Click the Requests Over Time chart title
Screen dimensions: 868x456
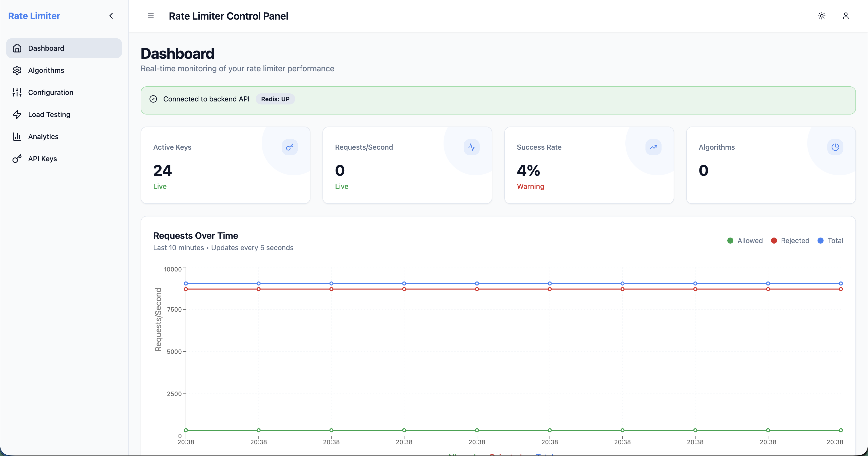tap(195, 236)
